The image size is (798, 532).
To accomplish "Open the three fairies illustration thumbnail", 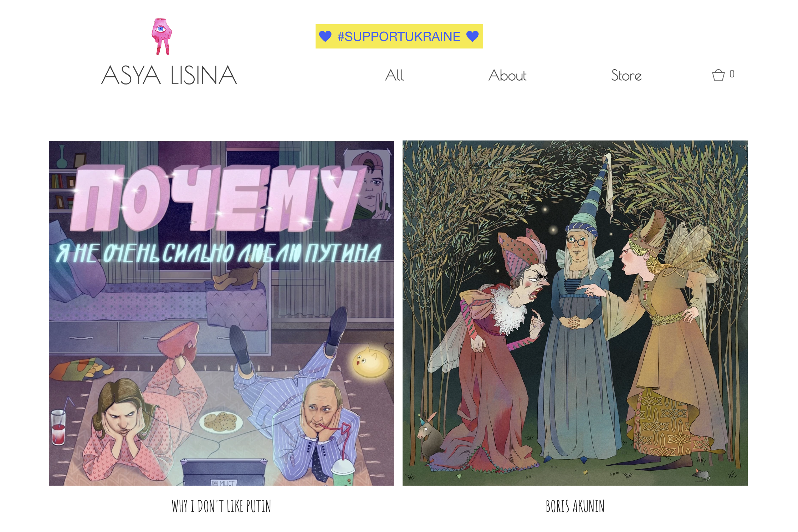I will [x=575, y=313].
